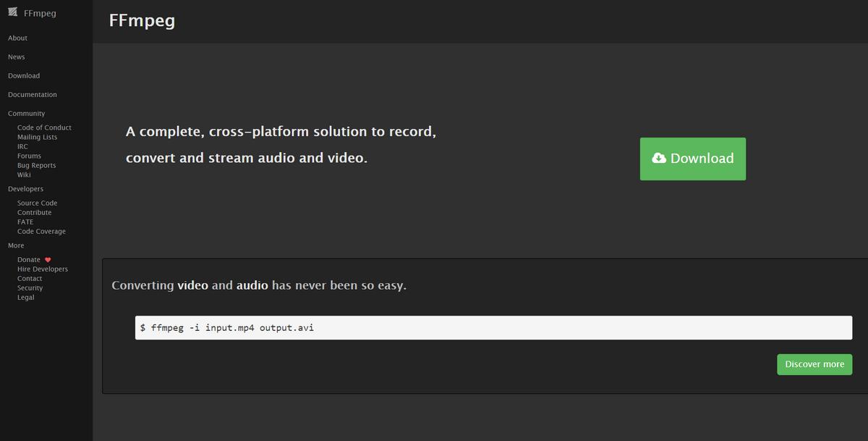Open Bug Reports
The height and width of the screenshot is (441, 868).
coord(35,164)
